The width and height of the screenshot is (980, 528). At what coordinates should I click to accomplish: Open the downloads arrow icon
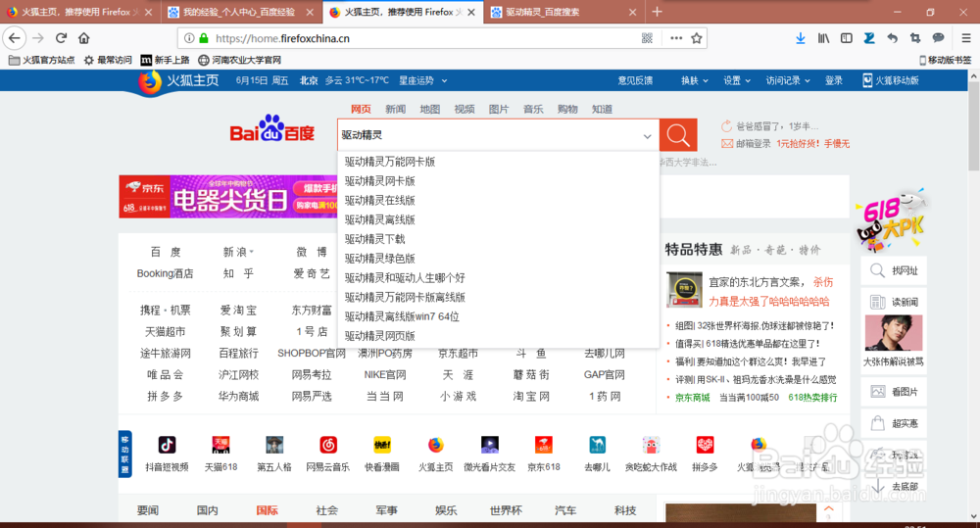[x=800, y=38]
